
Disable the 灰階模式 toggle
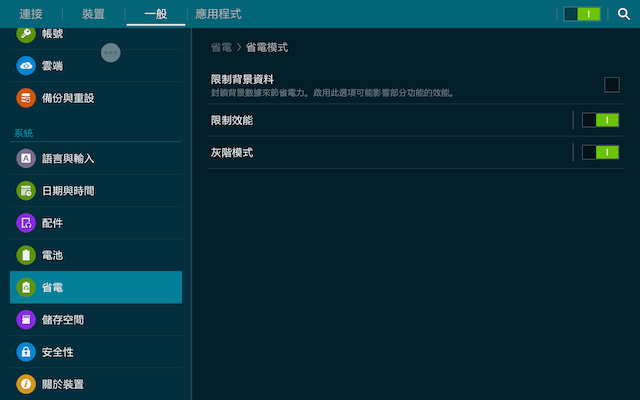tap(600, 153)
